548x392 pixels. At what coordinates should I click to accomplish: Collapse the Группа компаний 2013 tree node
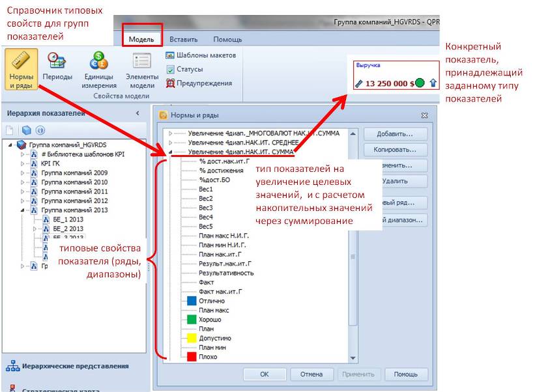23,210
